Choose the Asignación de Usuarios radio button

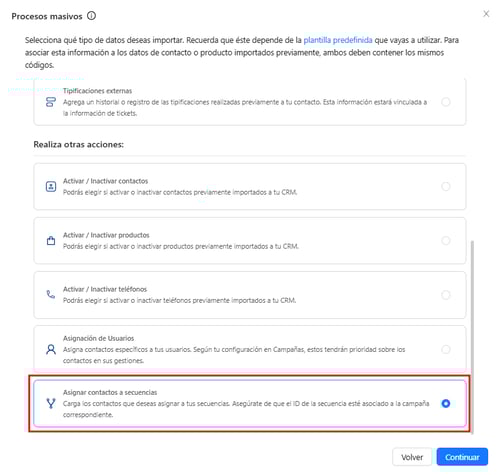click(446, 349)
